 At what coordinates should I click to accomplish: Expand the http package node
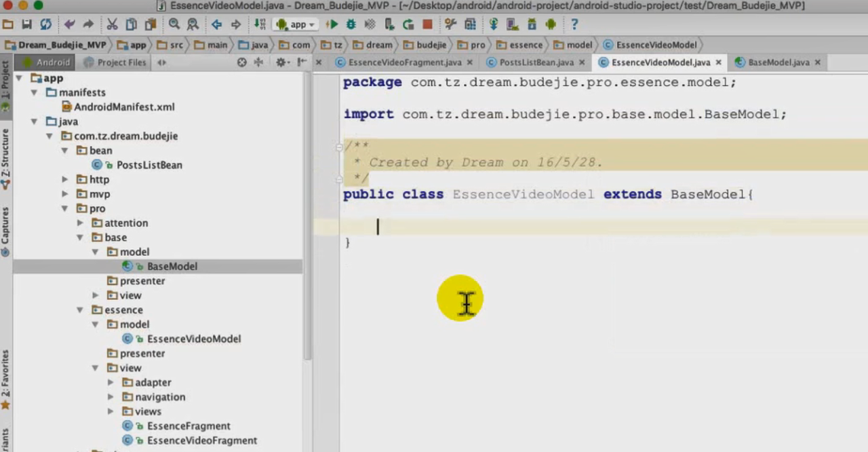(65, 180)
